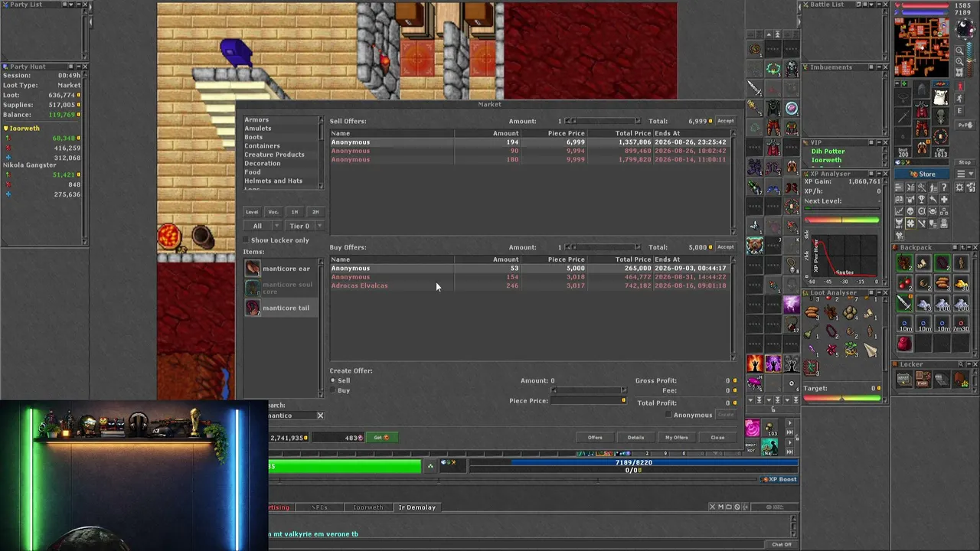Select the Helmets and Hats category
980x551 pixels.
pos(273,181)
